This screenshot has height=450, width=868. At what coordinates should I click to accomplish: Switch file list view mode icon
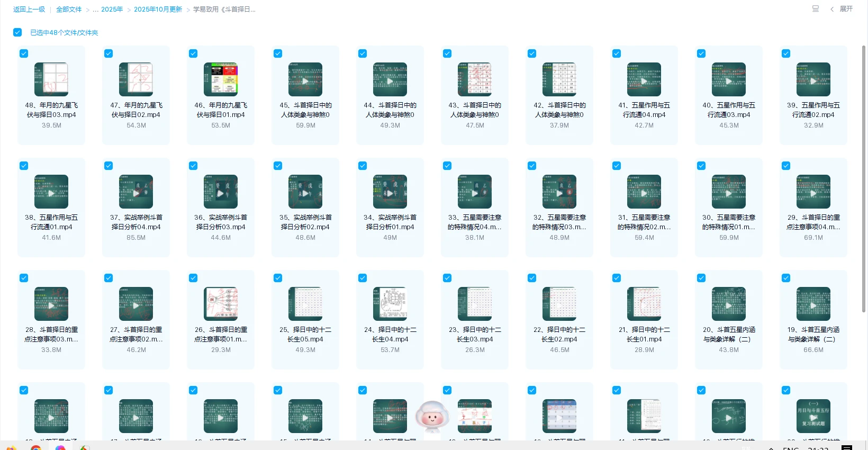(816, 9)
